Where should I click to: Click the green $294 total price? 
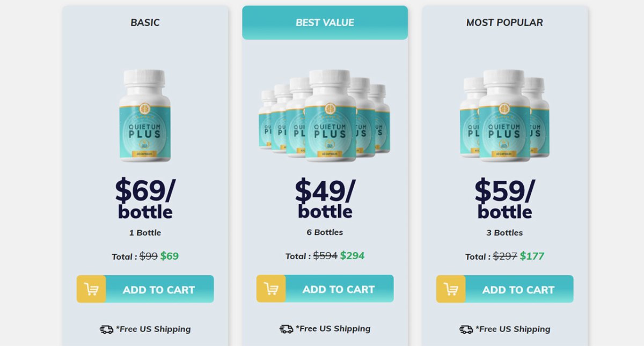[352, 256]
